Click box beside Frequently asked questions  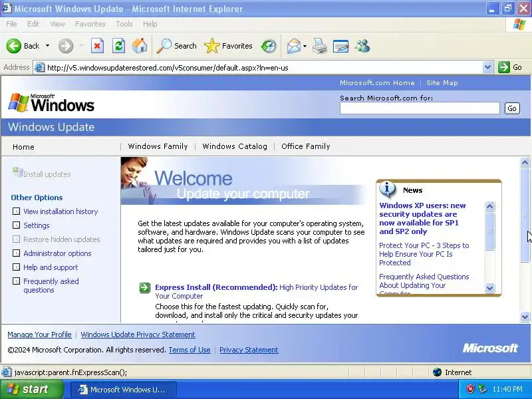(16, 281)
